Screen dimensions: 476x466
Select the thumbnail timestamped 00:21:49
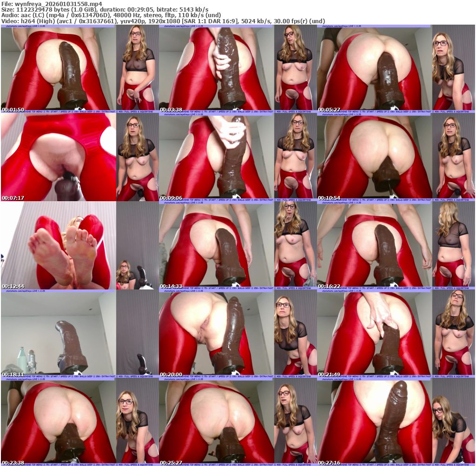coord(396,334)
